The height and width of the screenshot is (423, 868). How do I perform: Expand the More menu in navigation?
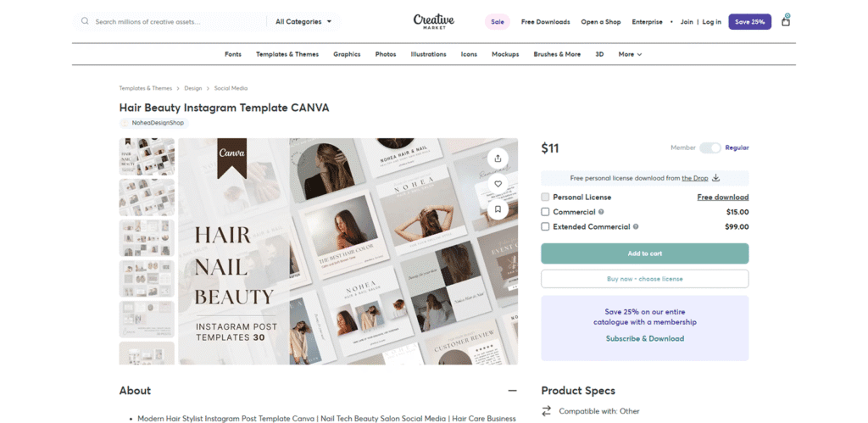[x=630, y=54]
